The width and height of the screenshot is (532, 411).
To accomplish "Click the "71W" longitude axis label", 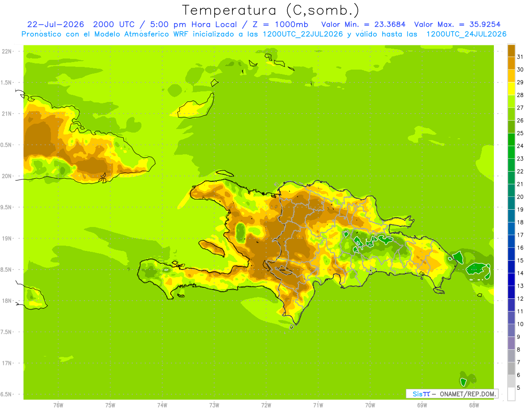I will (x=318, y=405).
